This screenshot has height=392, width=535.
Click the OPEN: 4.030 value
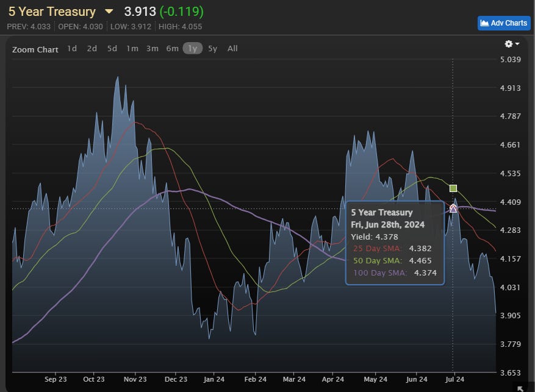pos(80,27)
